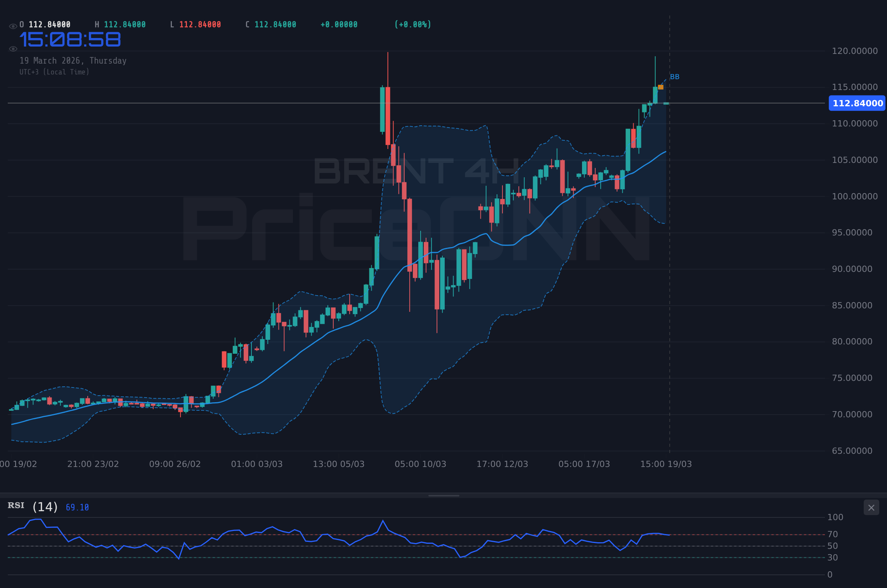Toggle the second eye icon to hide countdown
The width and height of the screenshot is (887, 588).
tap(13, 48)
